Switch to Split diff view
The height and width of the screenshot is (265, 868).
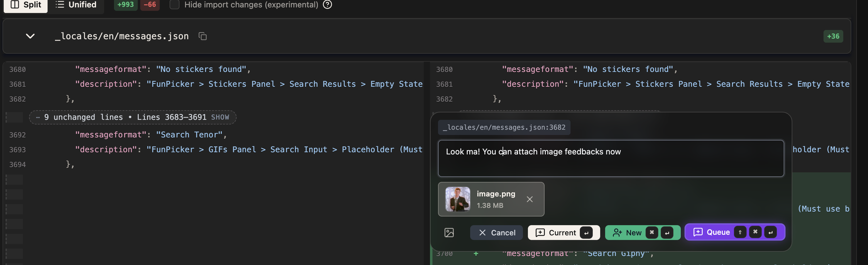[26, 5]
